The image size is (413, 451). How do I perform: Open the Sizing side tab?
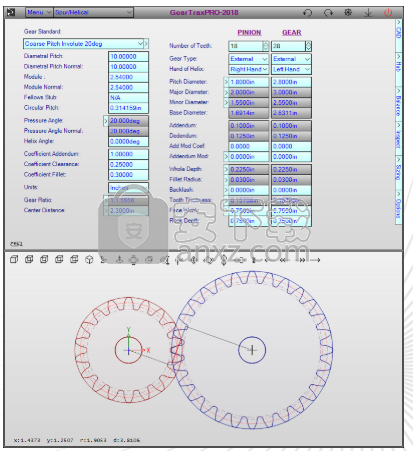pos(398,171)
